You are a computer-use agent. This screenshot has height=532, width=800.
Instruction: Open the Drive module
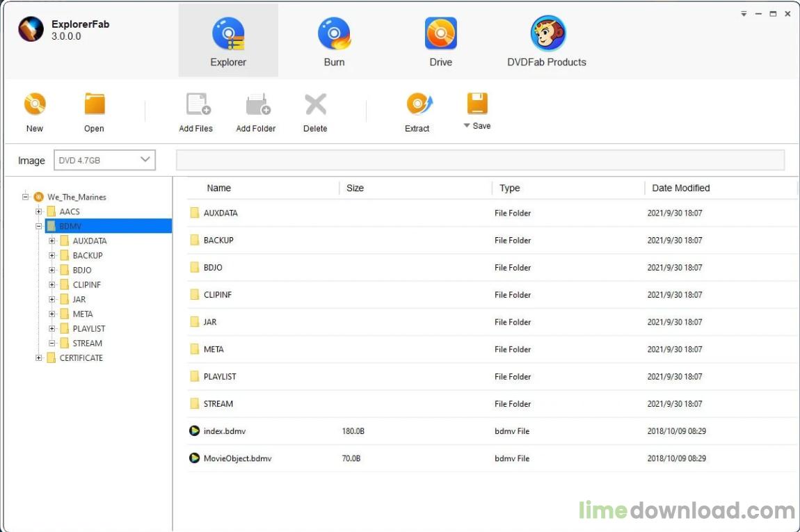441,41
